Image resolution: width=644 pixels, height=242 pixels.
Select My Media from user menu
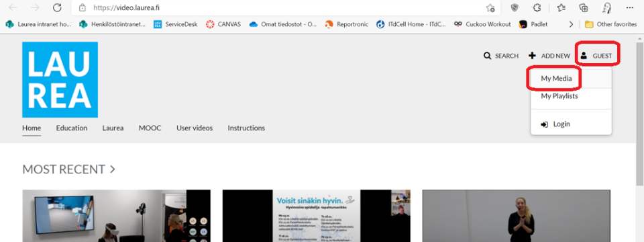(571, 79)
